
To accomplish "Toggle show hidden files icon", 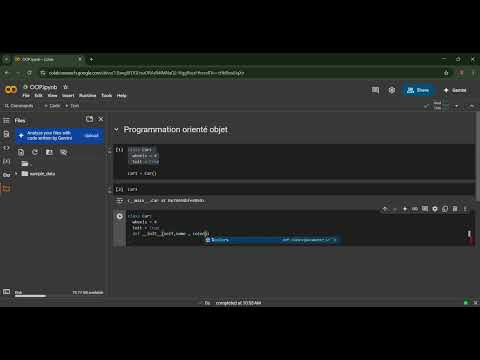I will click(x=64, y=152).
